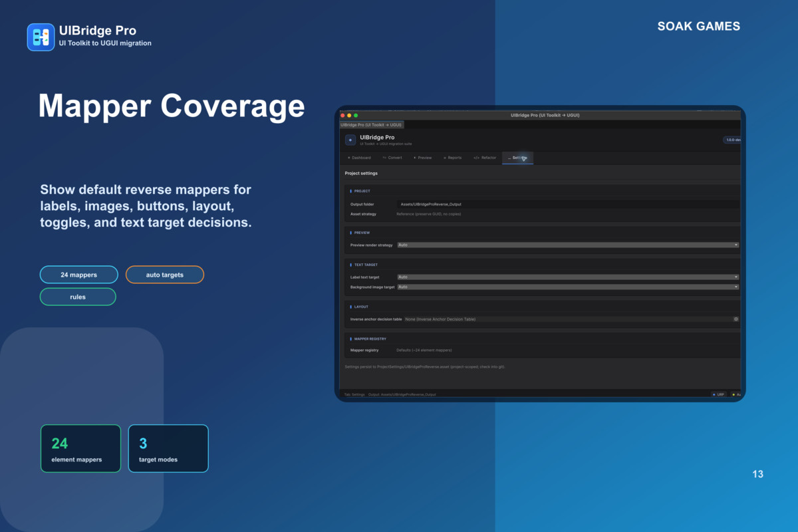This screenshot has width=798, height=532.
Task: Click the 1.0.0-dev version badge
Action: (x=732, y=140)
